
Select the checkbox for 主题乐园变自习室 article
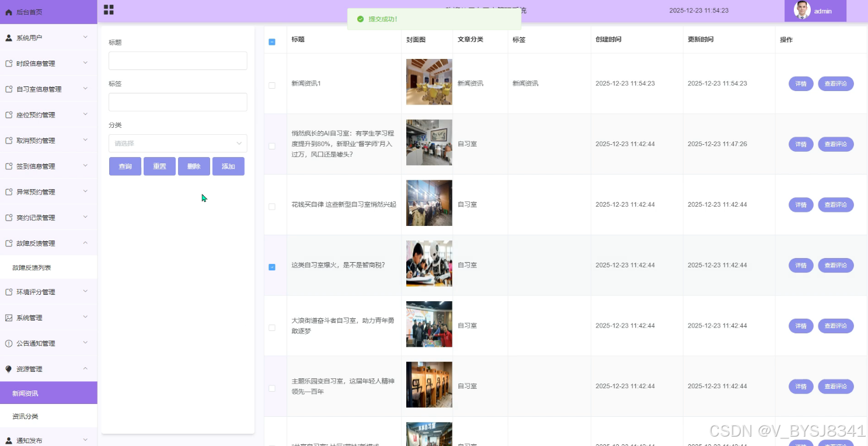point(272,388)
